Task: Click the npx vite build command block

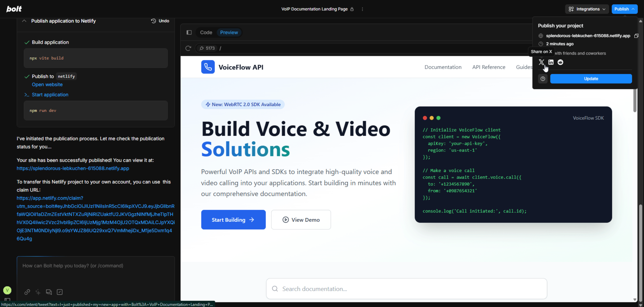Action: [x=96, y=58]
